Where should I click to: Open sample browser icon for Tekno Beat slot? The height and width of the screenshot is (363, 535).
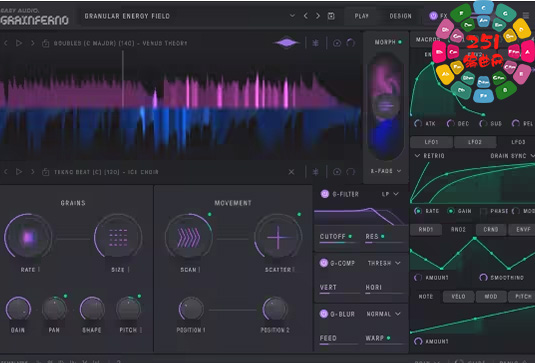(45, 172)
